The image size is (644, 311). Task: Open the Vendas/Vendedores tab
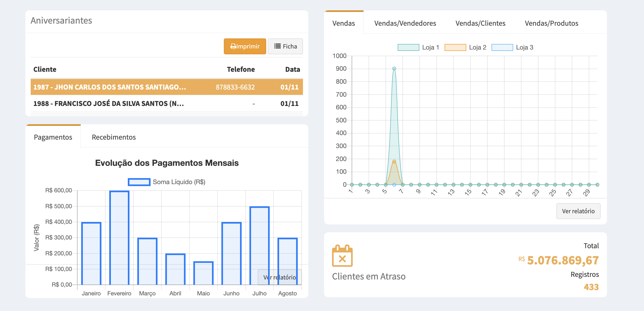(x=405, y=23)
